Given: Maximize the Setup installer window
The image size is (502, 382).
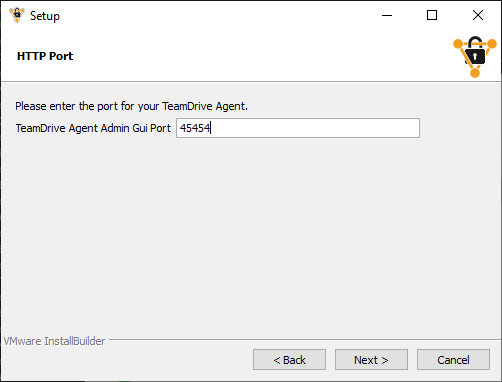Looking at the screenshot, I should point(432,15).
